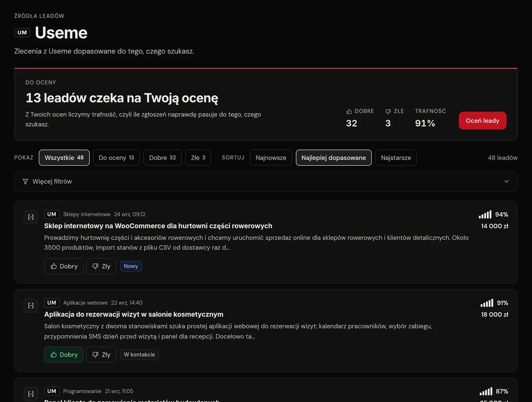
Task: Filter leads by Do oceny 13
Action: click(116, 158)
